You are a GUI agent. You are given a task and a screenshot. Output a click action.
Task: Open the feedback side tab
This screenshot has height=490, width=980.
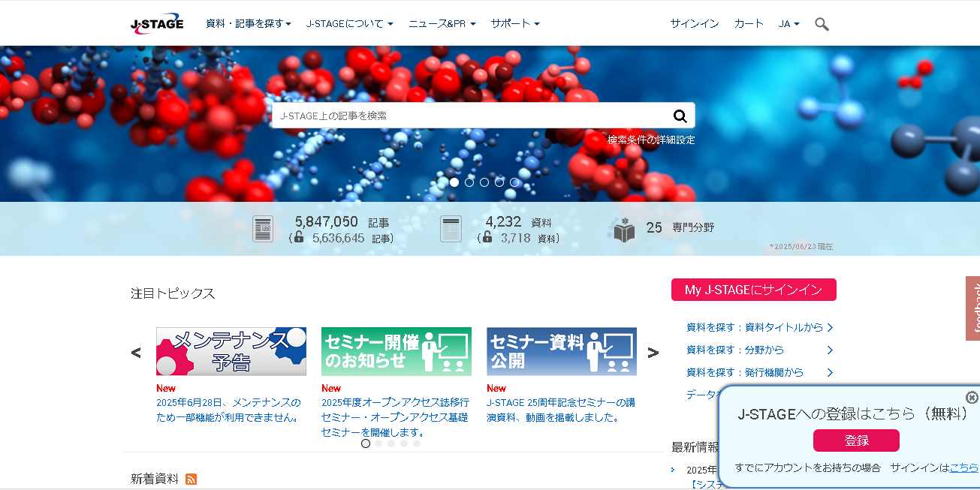[x=972, y=308]
